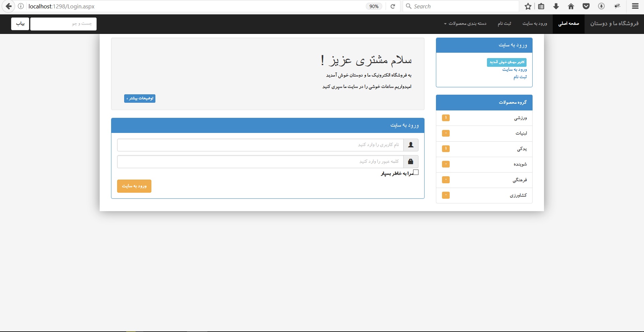
Task: Click the 'گروه محصولات' panel heading
Action: pos(484,102)
